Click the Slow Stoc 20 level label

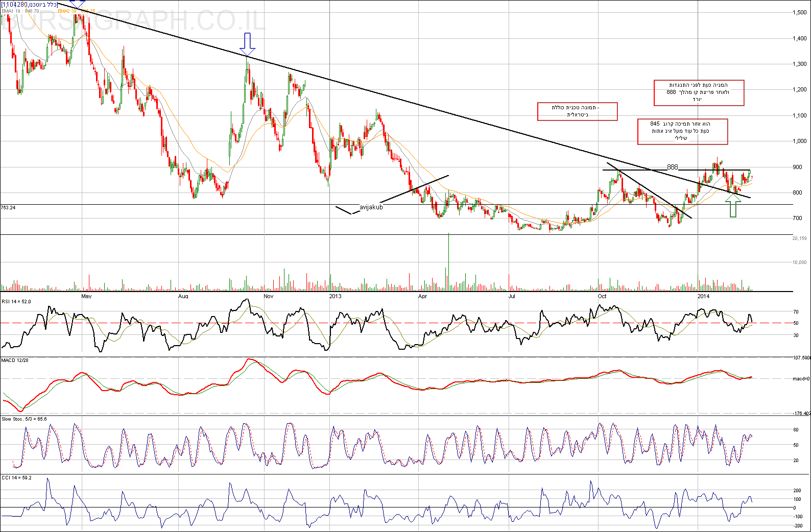click(796, 461)
